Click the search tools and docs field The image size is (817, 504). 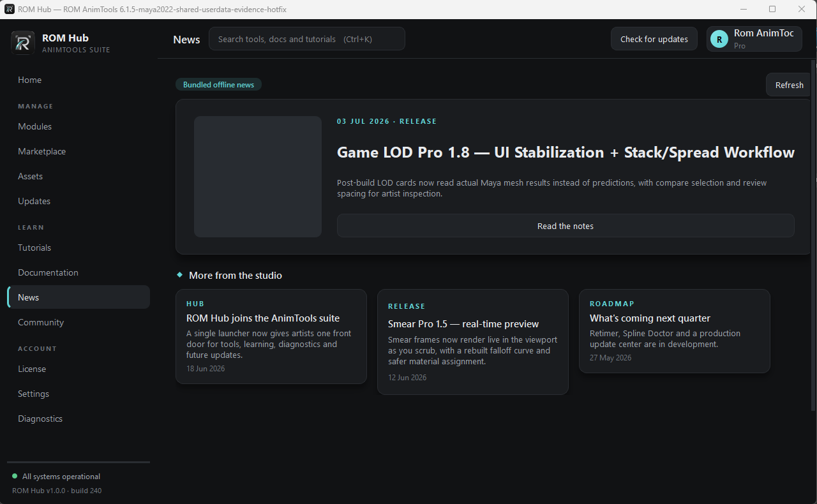pos(307,39)
